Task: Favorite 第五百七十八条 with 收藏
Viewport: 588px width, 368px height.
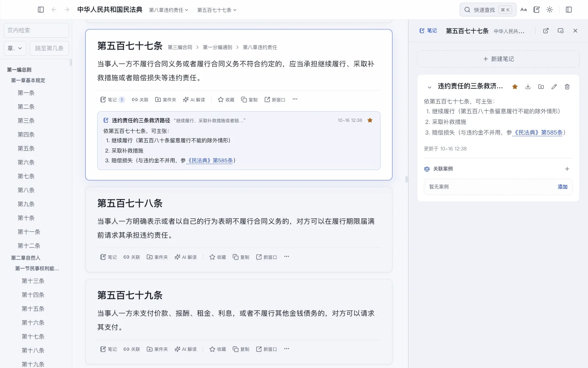Action: (x=218, y=257)
